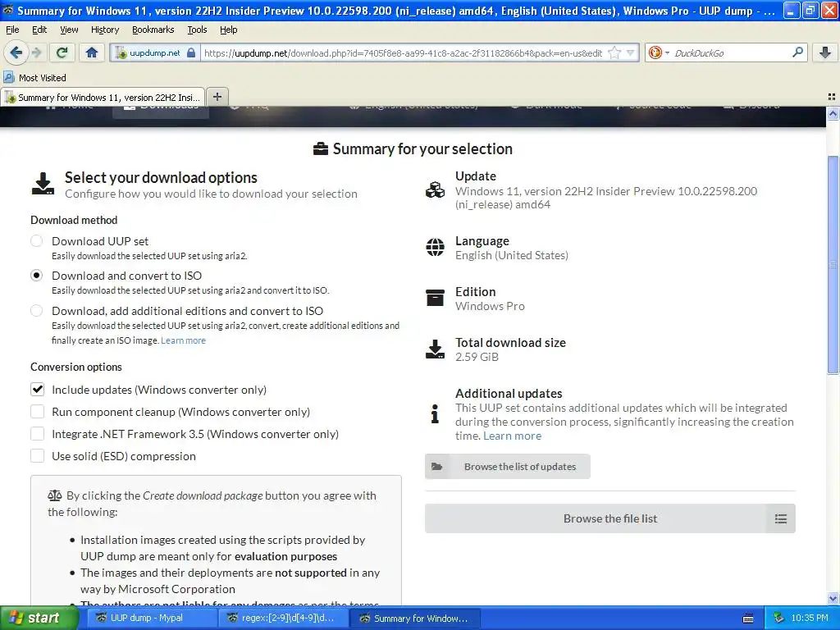
Task: Click the cubes icon beside Update
Action: pyautogui.click(x=435, y=190)
